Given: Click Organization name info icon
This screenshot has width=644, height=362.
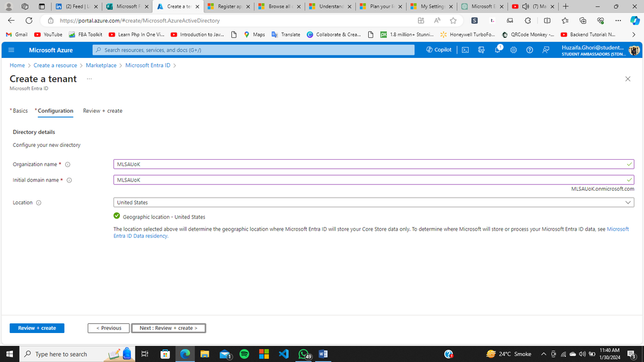Looking at the screenshot, I should click(x=68, y=165).
